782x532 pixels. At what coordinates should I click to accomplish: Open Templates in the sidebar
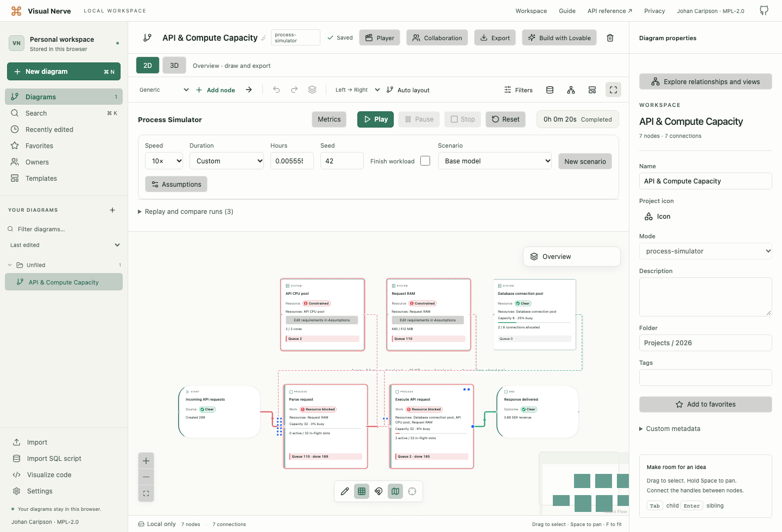64,178
